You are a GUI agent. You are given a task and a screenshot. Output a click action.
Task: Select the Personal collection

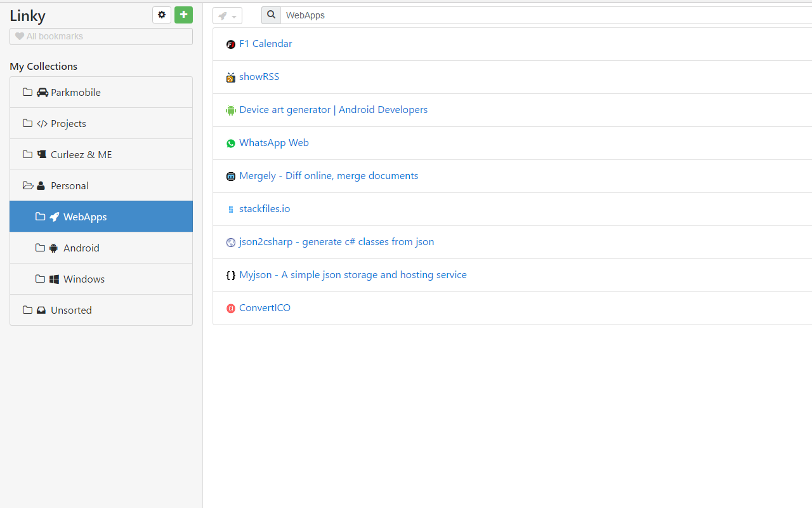pos(101,185)
